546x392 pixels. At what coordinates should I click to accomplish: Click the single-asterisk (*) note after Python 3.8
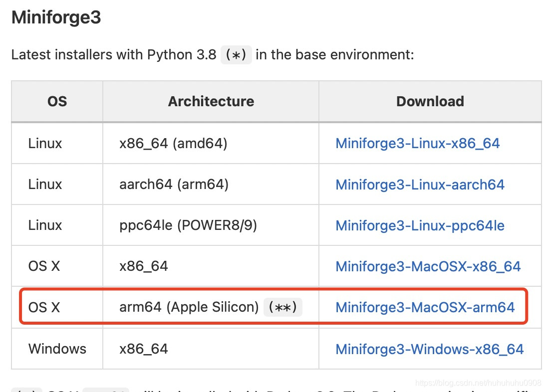point(236,54)
